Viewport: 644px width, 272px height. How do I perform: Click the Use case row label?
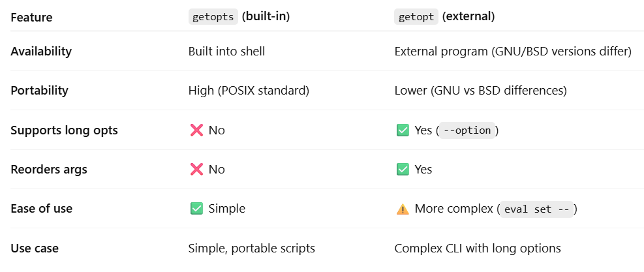pos(35,248)
